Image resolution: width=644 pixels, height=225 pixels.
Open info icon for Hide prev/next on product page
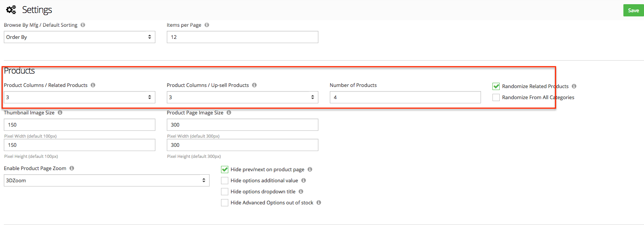click(x=310, y=169)
